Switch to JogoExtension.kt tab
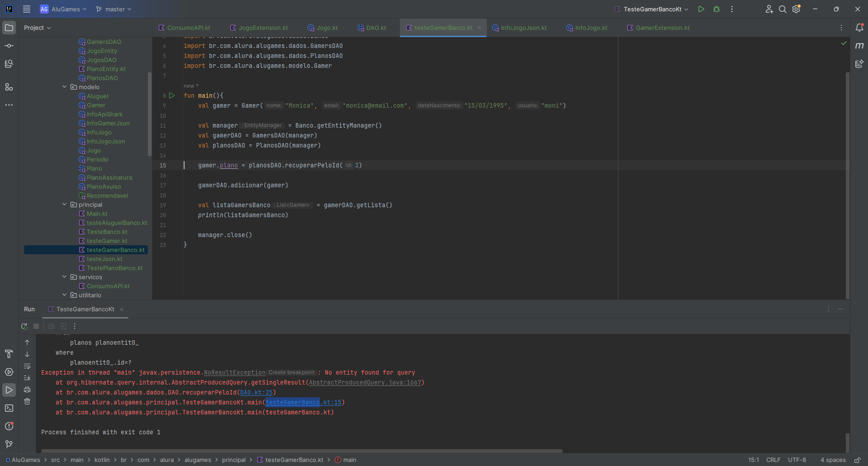 (259, 28)
